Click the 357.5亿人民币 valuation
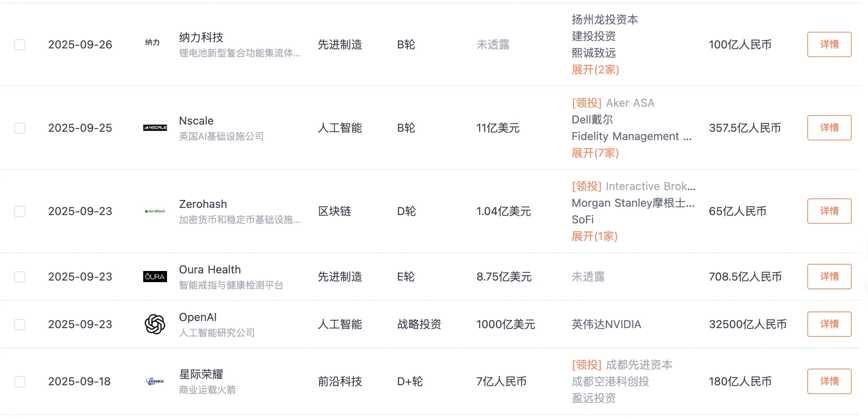Viewport: 868px width, 419px height. (745, 128)
